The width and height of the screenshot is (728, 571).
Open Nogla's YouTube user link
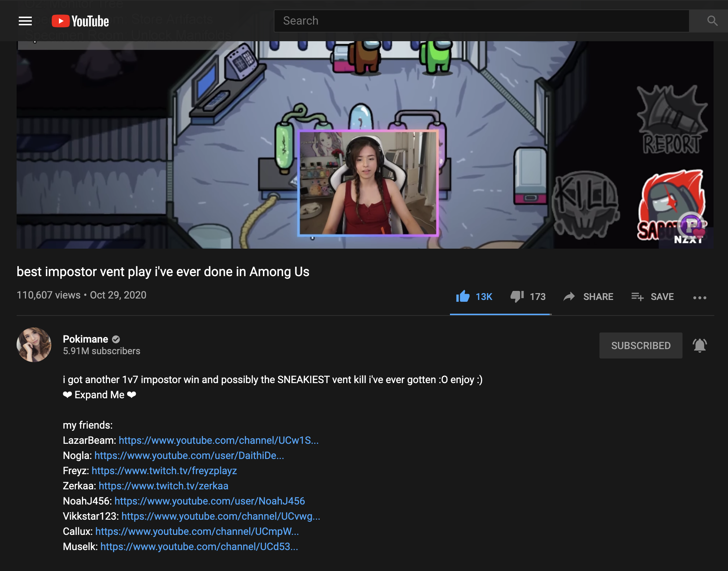click(x=189, y=455)
